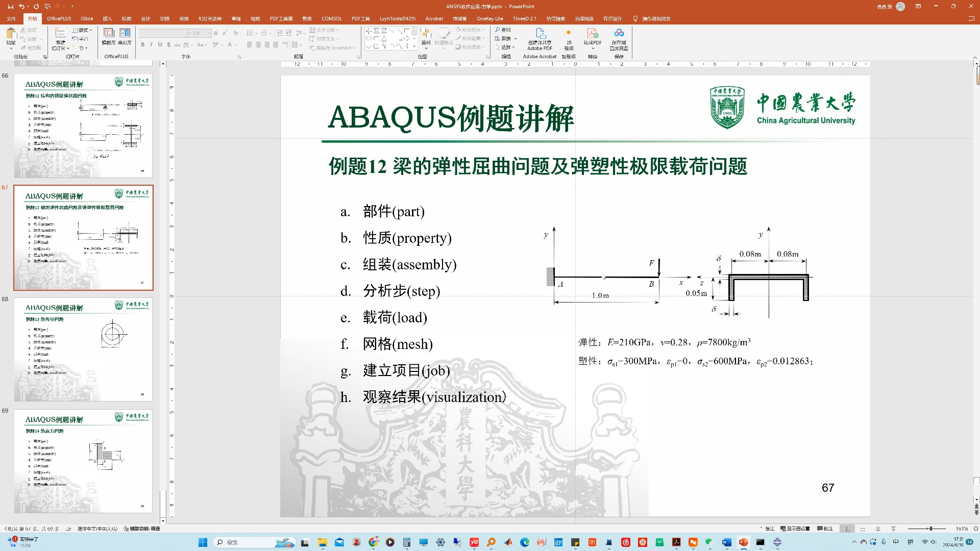Toggle the Notes (备注) pane
The height and width of the screenshot is (551, 980).
click(767, 529)
